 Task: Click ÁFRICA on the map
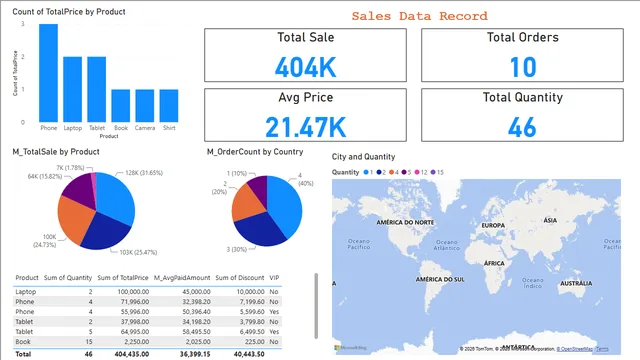pos(494,263)
